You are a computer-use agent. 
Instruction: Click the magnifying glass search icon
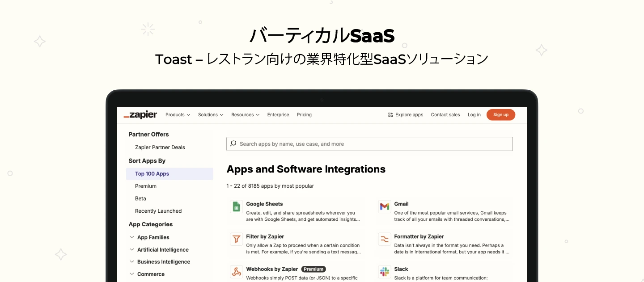233,143
